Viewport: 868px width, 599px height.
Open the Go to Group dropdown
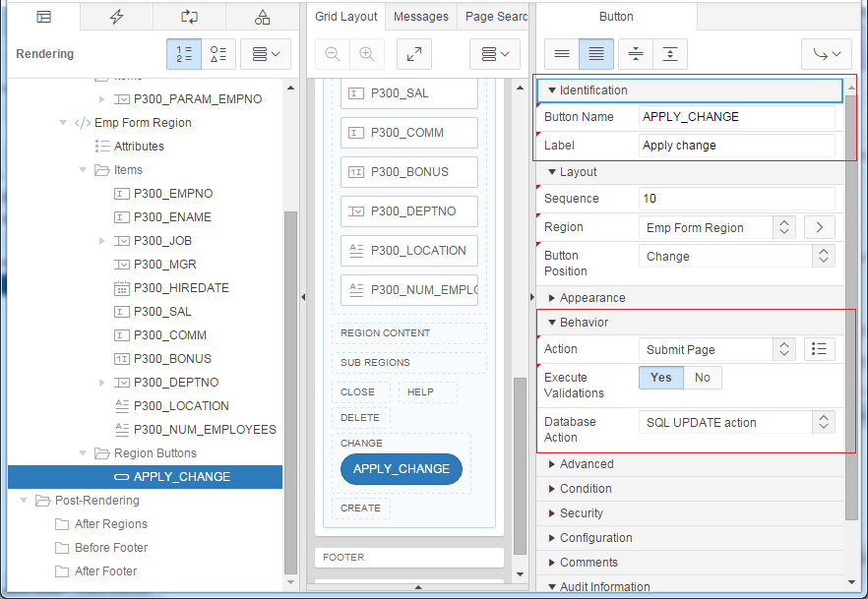point(827,54)
